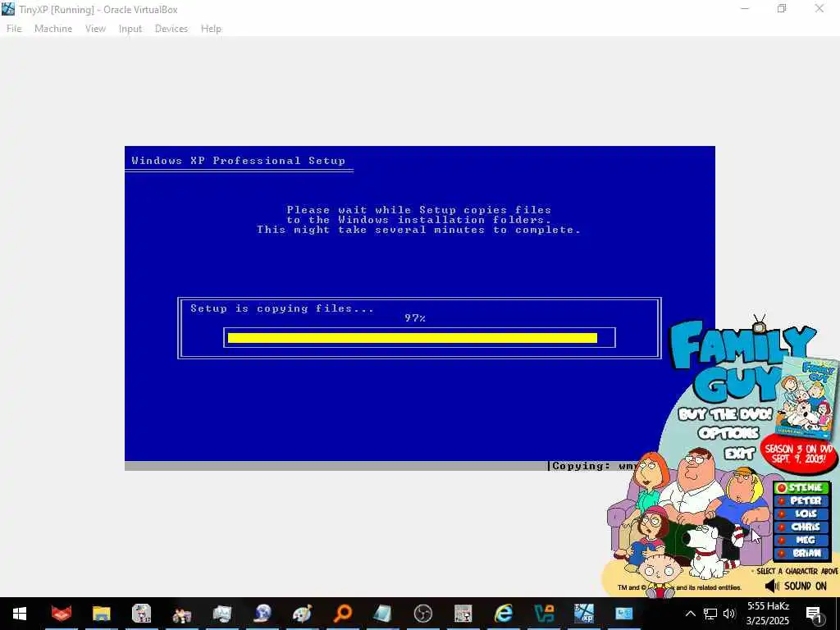
Task: Click the 97% progress text
Action: pyautogui.click(x=414, y=318)
